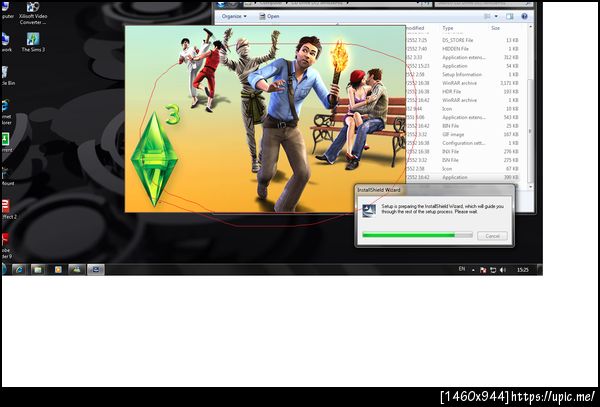Viewport: 600px width, 407px height.
Task: Open the Xilisoft Video Converter desktop icon
Action: click(x=33, y=13)
